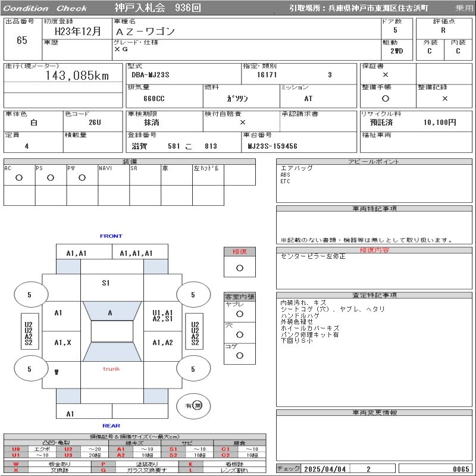This screenshot has width=476, height=476.
Task: Click the displacement 660CC
Action: (x=154, y=99)
